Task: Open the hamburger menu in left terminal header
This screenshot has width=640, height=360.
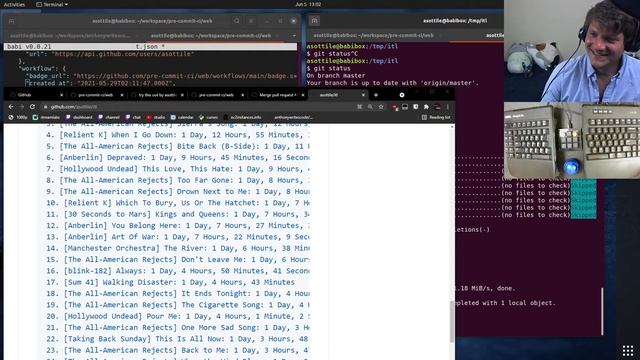Action: [251, 21]
